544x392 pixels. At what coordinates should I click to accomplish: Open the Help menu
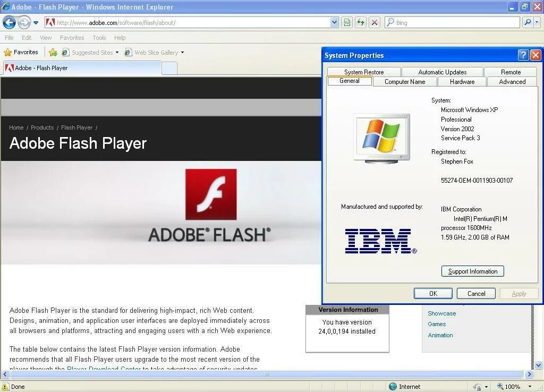120,38
